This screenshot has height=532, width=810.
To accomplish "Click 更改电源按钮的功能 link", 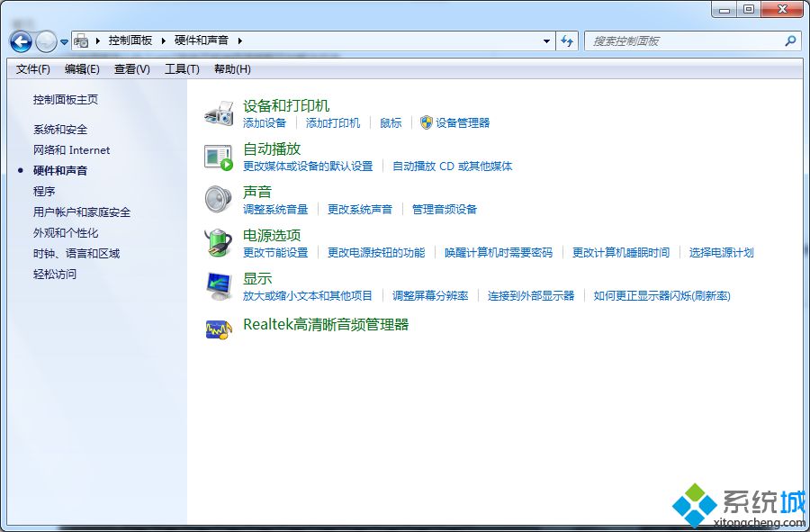I will click(x=376, y=252).
